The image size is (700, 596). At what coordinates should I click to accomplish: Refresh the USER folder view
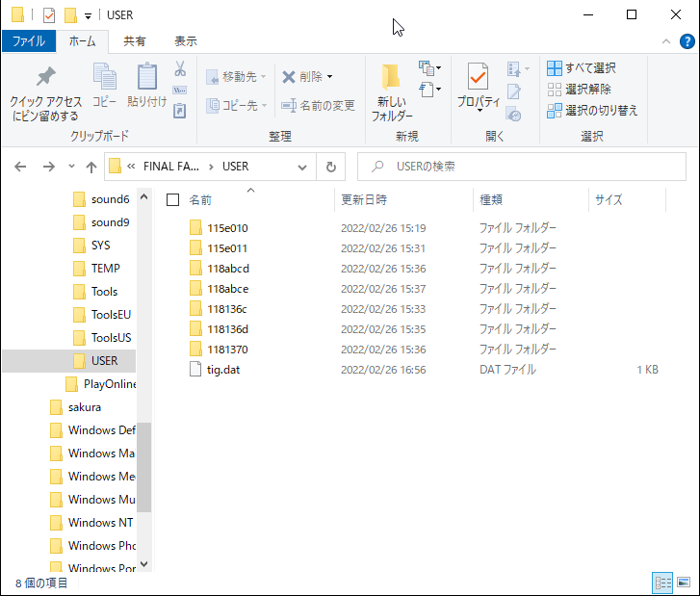(x=331, y=167)
